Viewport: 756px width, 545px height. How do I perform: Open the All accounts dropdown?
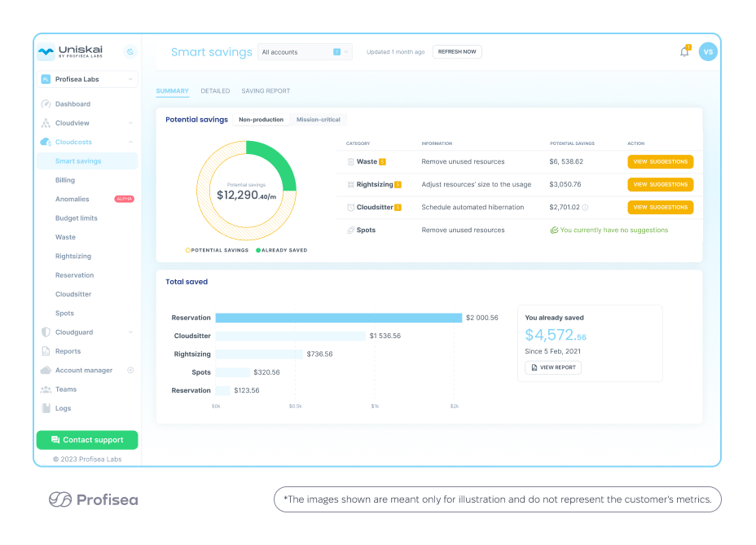[305, 52]
